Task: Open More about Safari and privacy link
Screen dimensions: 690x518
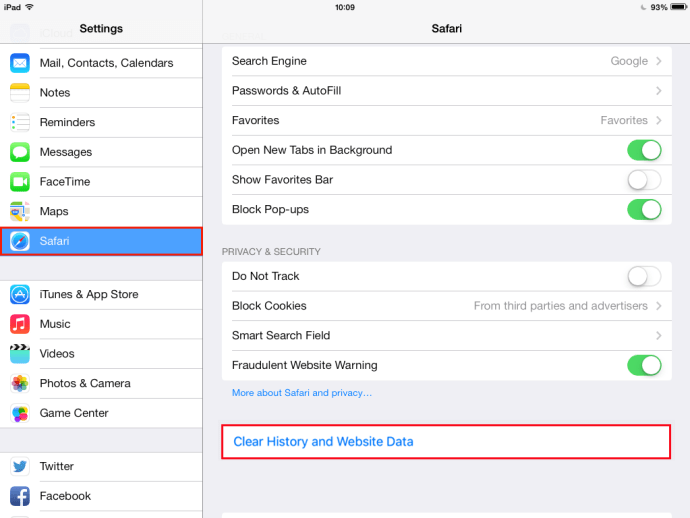Action: coord(302,393)
